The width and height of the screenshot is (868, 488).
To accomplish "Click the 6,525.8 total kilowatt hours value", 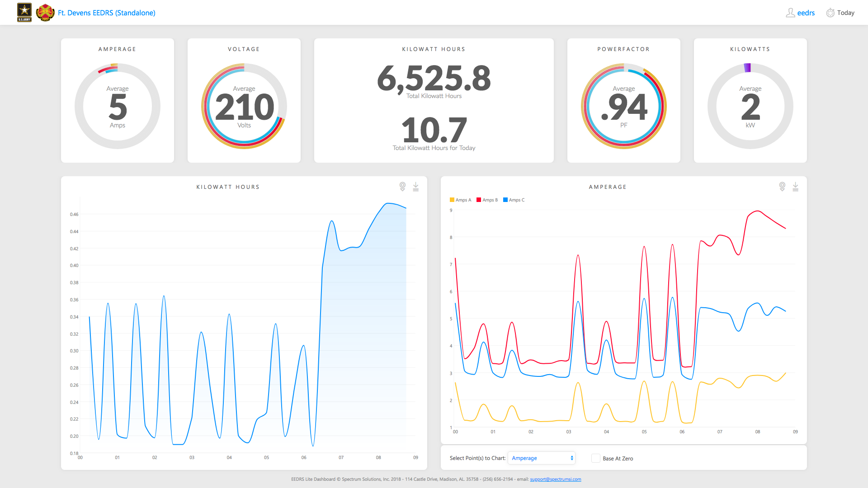I will [x=434, y=78].
